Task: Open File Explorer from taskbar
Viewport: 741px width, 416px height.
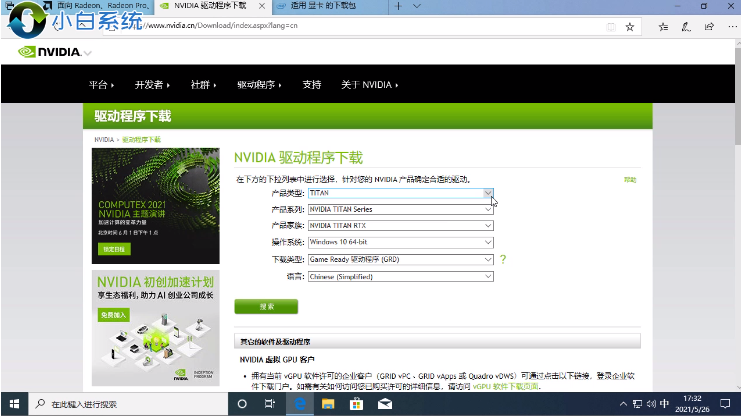Action: [x=328, y=404]
